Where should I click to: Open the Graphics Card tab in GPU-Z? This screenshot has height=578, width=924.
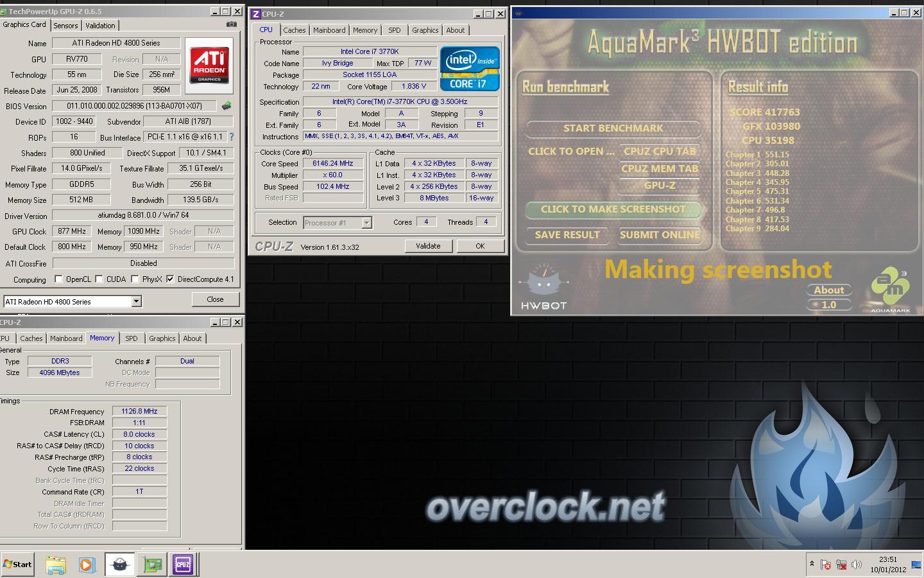[x=24, y=24]
